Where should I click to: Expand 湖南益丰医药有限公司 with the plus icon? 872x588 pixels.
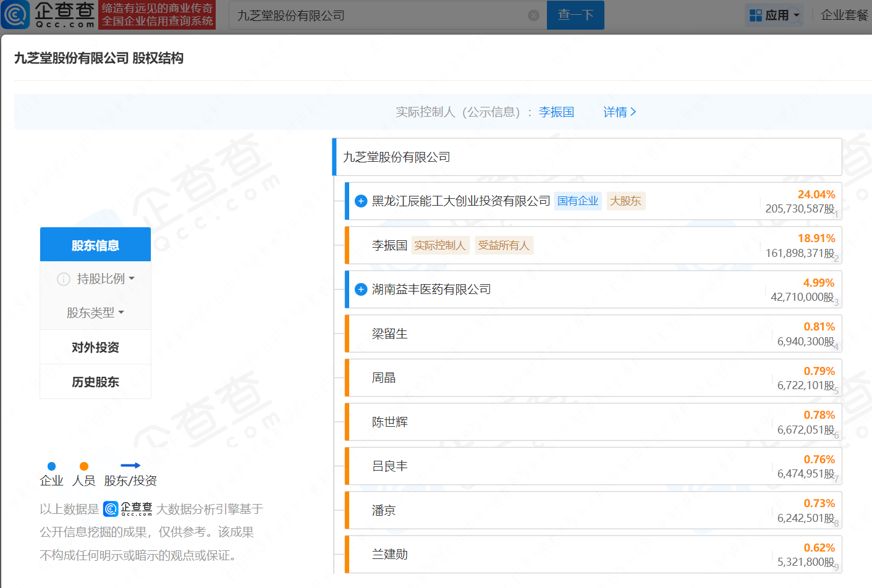pos(361,290)
